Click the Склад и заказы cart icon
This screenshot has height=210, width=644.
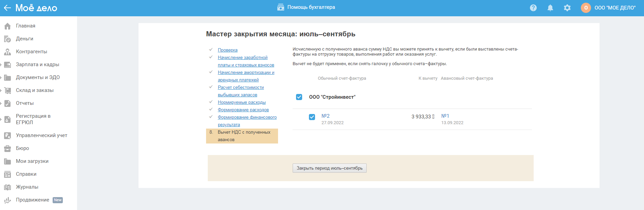(x=7, y=90)
